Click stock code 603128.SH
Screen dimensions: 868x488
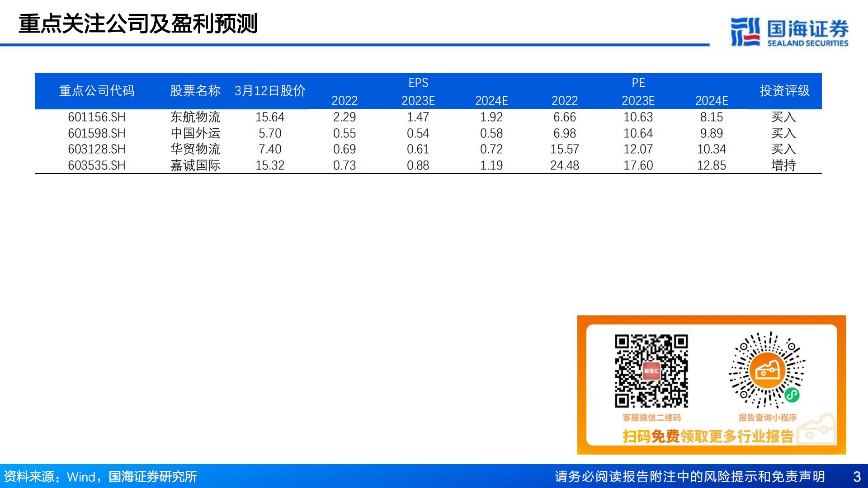tap(97, 149)
